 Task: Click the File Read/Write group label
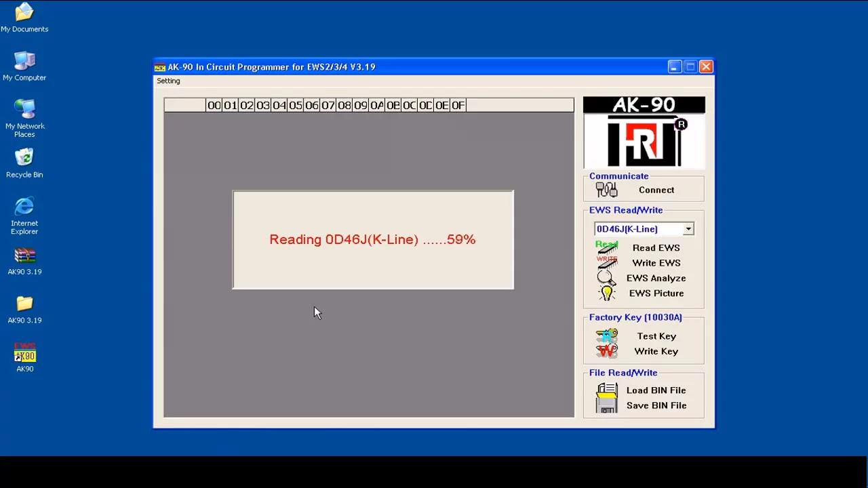coord(623,373)
